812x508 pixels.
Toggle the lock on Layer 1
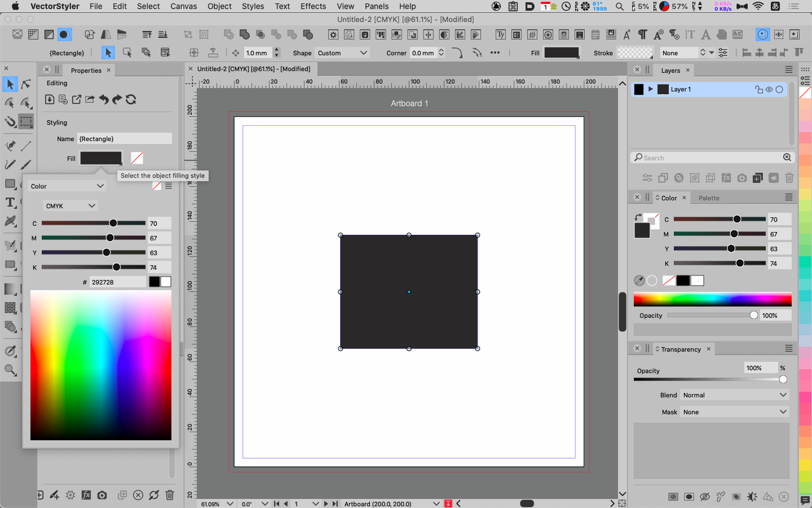point(758,89)
